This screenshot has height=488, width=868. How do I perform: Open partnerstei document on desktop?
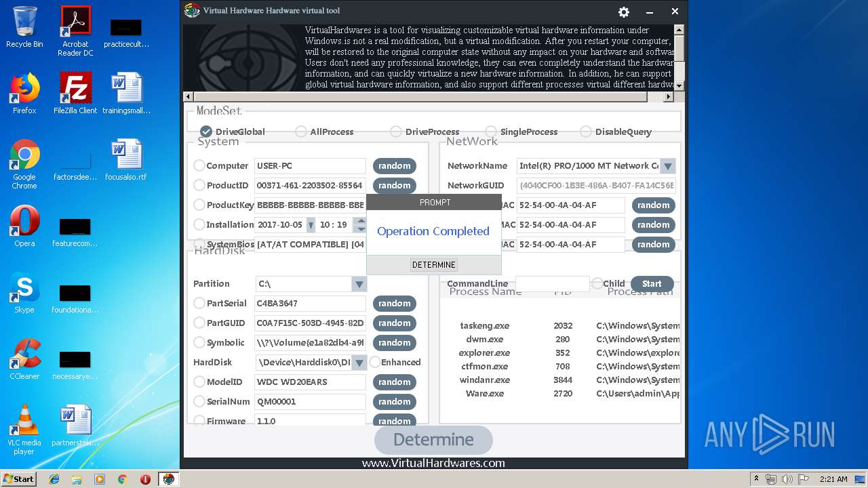click(75, 426)
